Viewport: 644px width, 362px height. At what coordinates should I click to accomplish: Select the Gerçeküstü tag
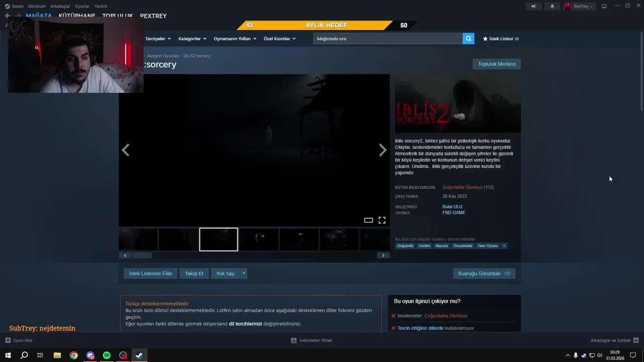(x=462, y=246)
